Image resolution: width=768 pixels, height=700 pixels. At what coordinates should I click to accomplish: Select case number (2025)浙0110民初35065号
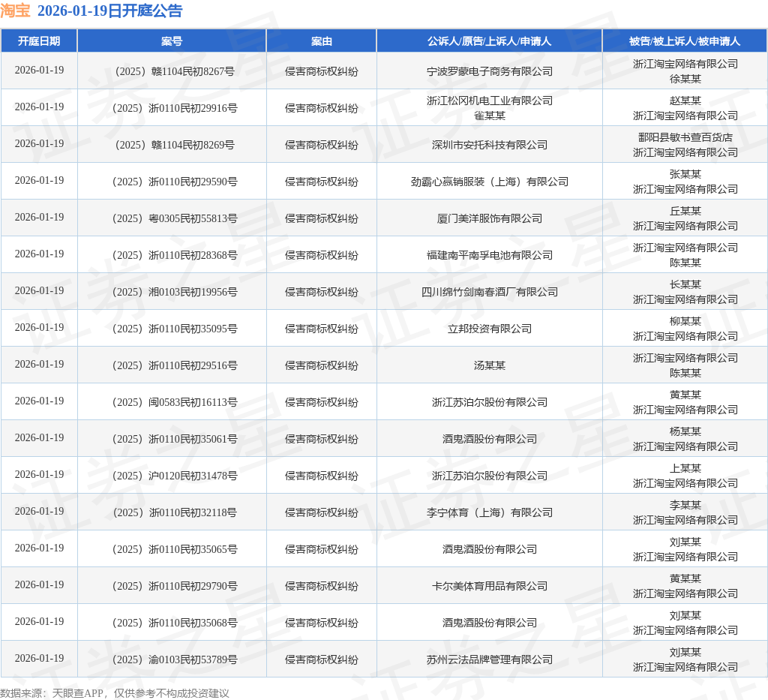point(175,549)
